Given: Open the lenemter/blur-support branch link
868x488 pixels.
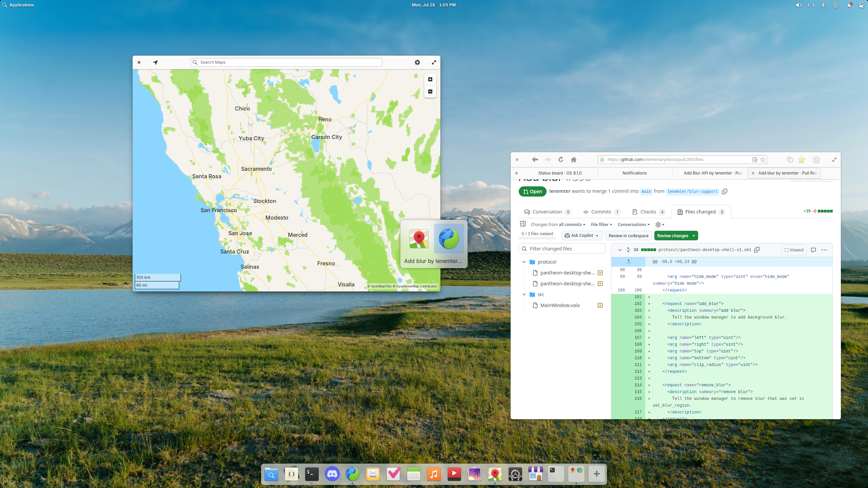Looking at the screenshot, I should coord(693,191).
